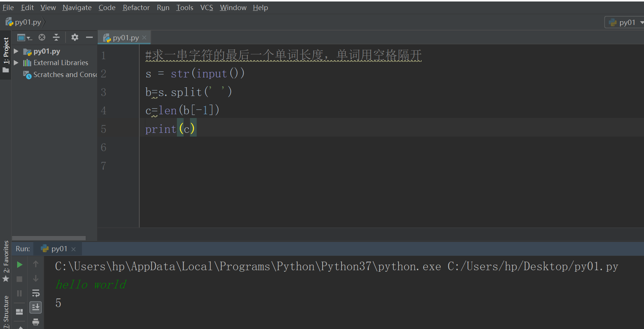
Task: Click the 'hello world' input text in console
Action: pos(91,285)
